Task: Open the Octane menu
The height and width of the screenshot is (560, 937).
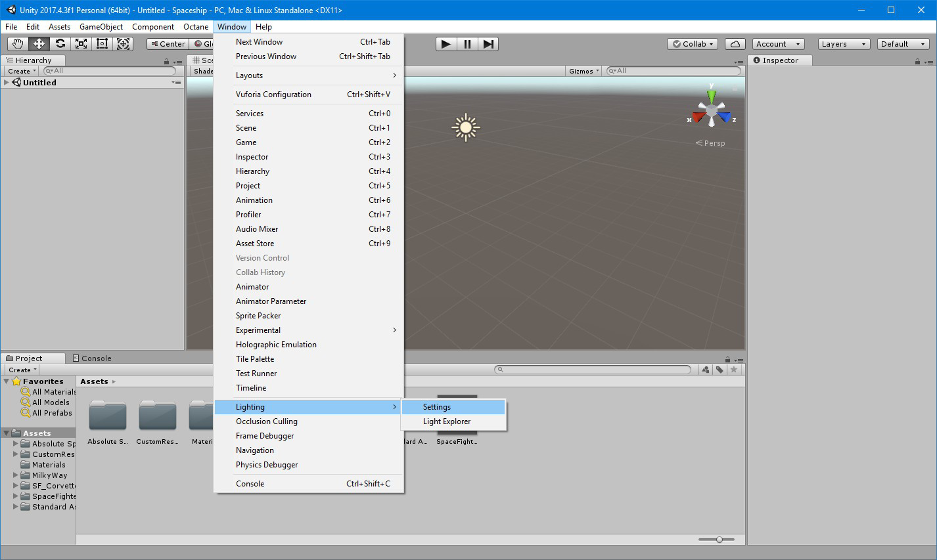Action: [196, 27]
